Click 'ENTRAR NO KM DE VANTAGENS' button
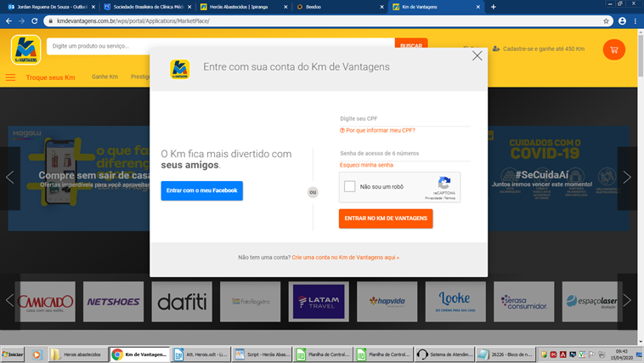The height and width of the screenshot is (363, 644). [x=386, y=218]
